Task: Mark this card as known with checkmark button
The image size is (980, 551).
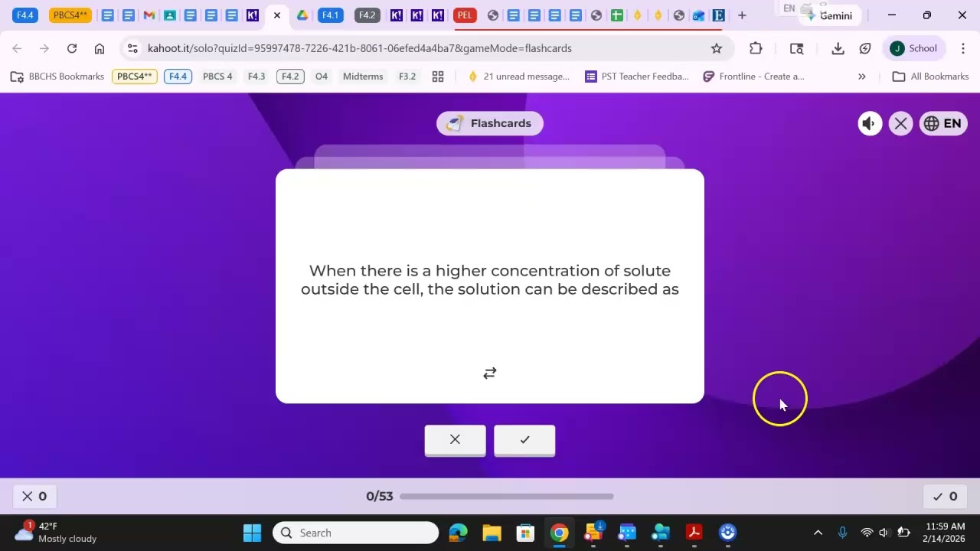Action: 524,440
